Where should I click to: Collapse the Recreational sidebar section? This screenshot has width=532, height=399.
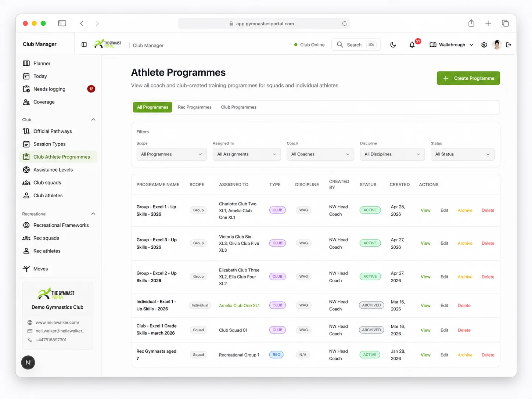tap(93, 214)
